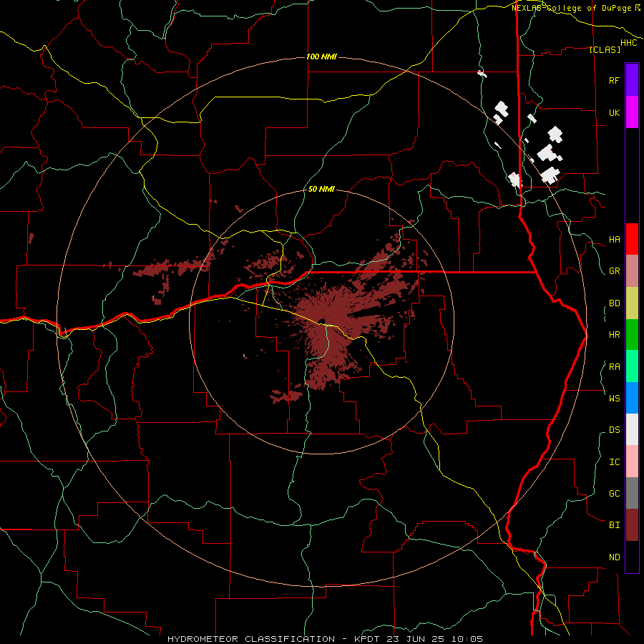The image size is (644, 644).
Task: Click the ND black legend swatch
Action: [x=632, y=557]
